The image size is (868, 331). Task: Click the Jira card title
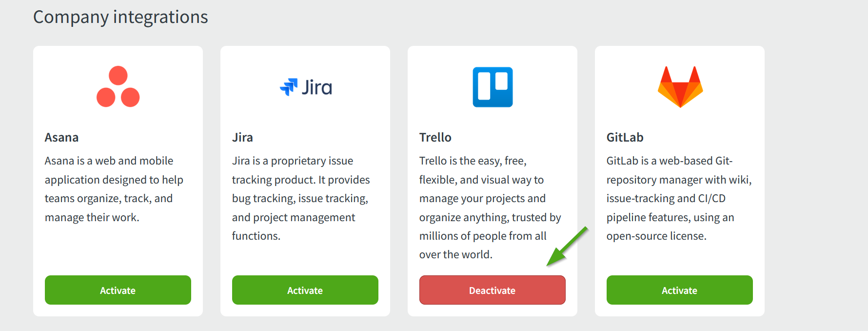[x=242, y=137]
